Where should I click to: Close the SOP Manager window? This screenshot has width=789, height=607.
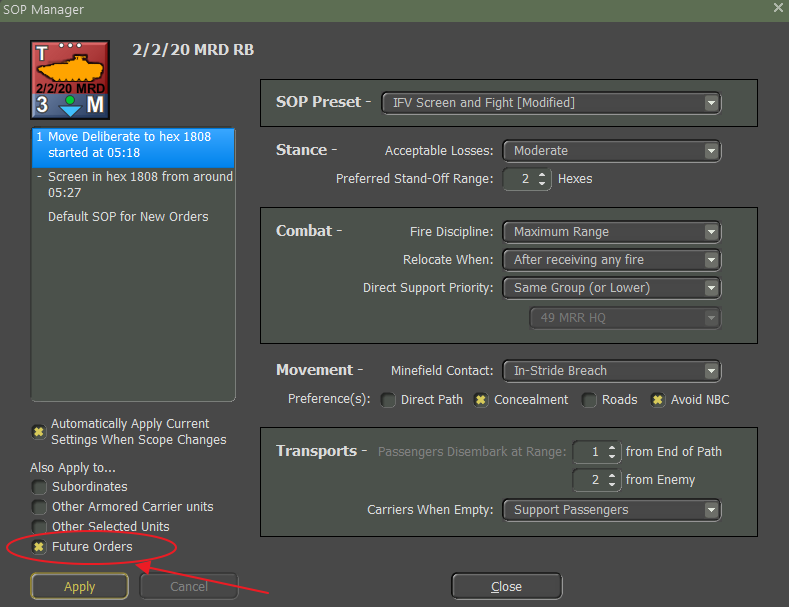[x=778, y=8]
